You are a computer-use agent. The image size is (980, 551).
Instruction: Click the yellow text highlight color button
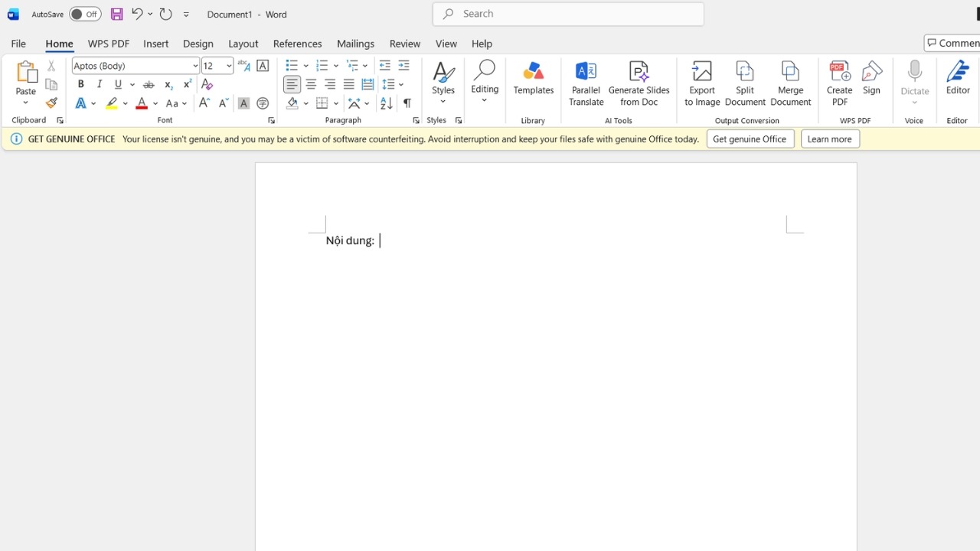tap(112, 103)
